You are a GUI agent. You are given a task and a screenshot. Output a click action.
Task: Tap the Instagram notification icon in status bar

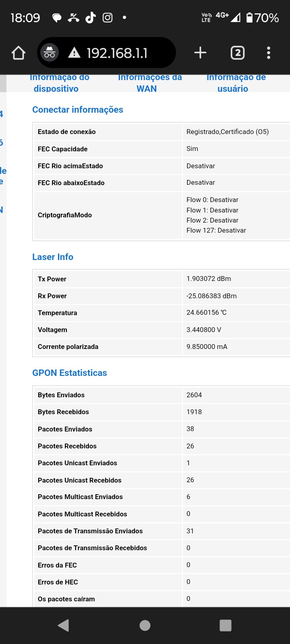108,17
